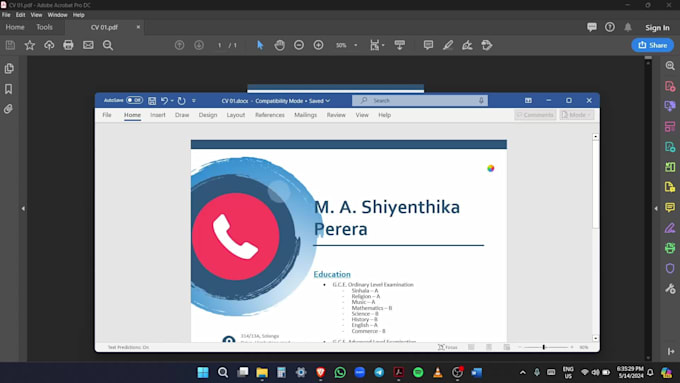Screen dimensions: 680x383
Task: Open page thumbnails panel in left sidebar
Action: tap(9, 69)
